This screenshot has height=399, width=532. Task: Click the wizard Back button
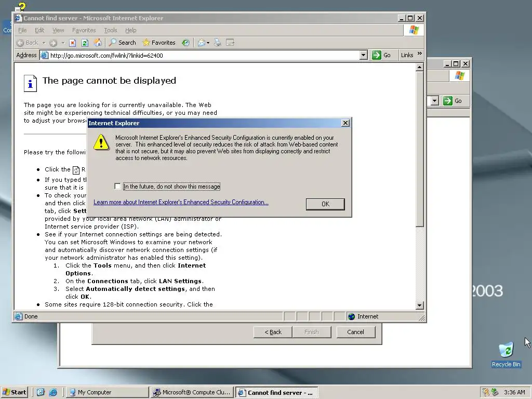pyautogui.click(x=273, y=332)
